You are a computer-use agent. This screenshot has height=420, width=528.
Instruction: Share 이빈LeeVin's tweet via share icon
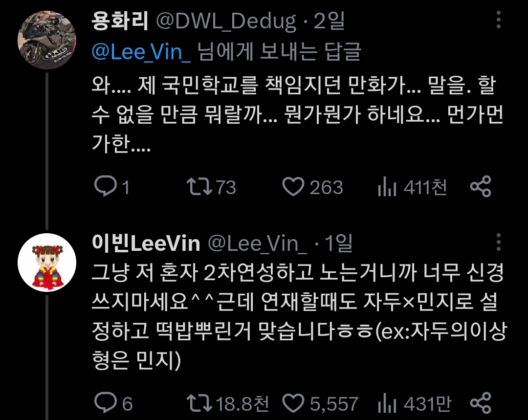pyautogui.click(x=481, y=403)
